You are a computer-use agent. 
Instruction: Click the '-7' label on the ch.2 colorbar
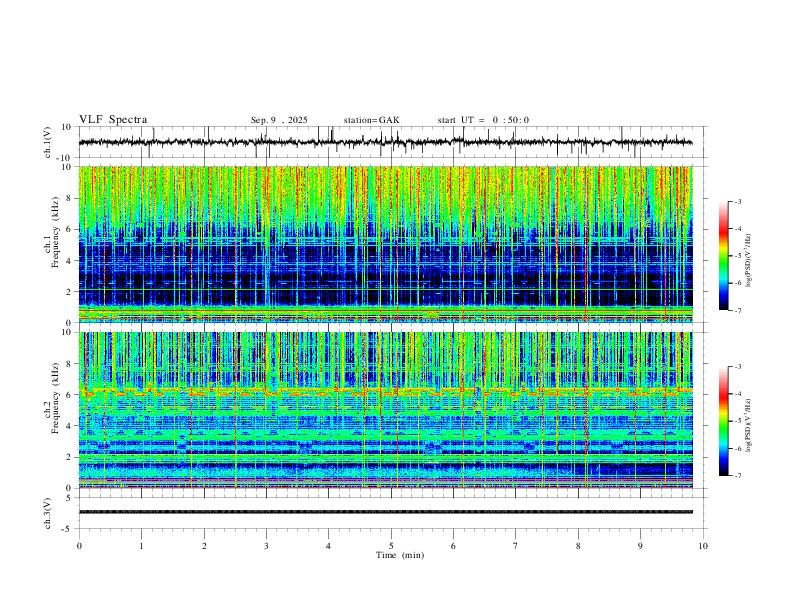(x=737, y=475)
